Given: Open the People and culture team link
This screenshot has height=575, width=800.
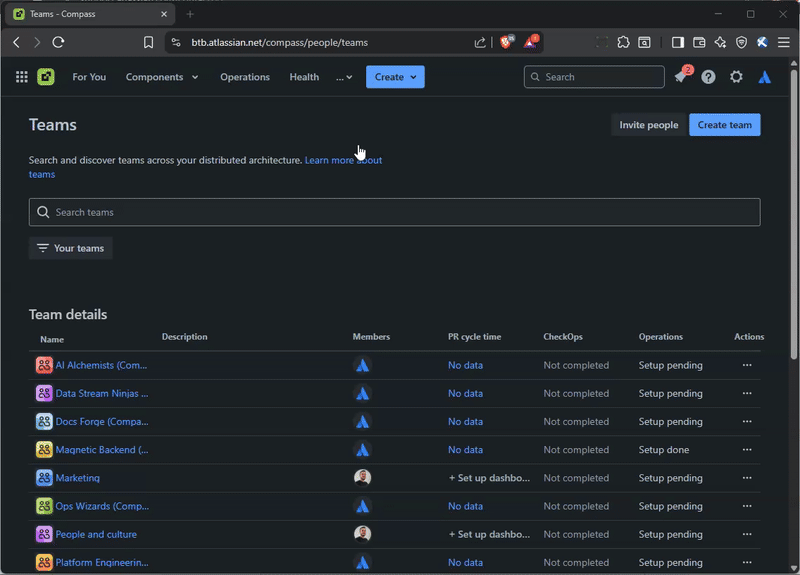Looking at the screenshot, I should (x=96, y=534).
